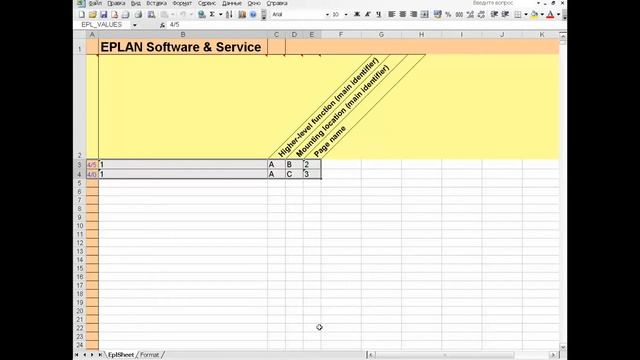Select column F header
640x360 pixels.
click(341, 35)
